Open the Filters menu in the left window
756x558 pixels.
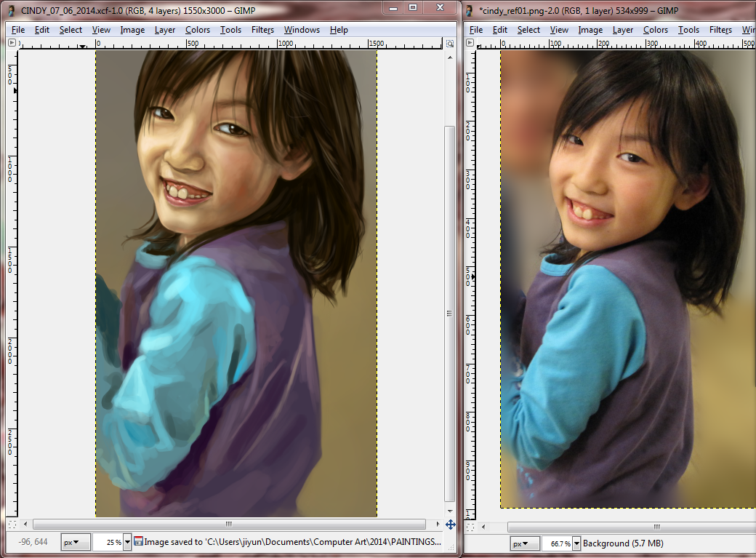click(x=262, y=30)
